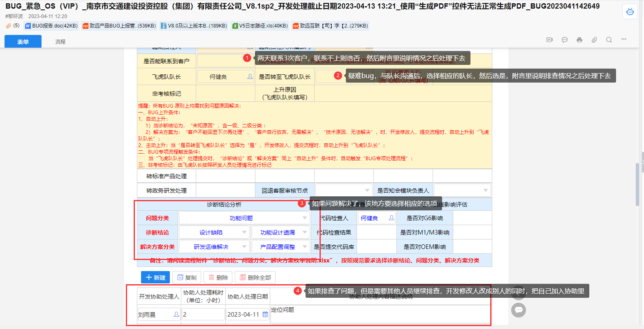Click the paperclip attachment icon in toolbar
This screenshot has height=329, width=644.
pyautogui.click(x=594, y=40)
